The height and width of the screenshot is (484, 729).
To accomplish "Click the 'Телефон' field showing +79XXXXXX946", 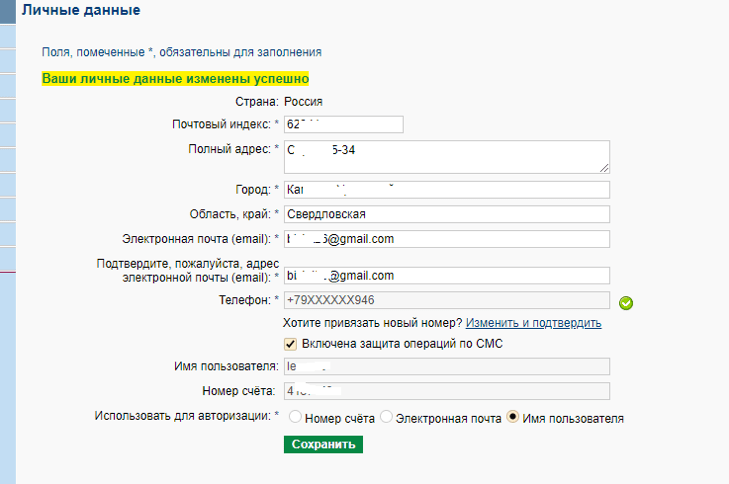I will tap(446, 300).
